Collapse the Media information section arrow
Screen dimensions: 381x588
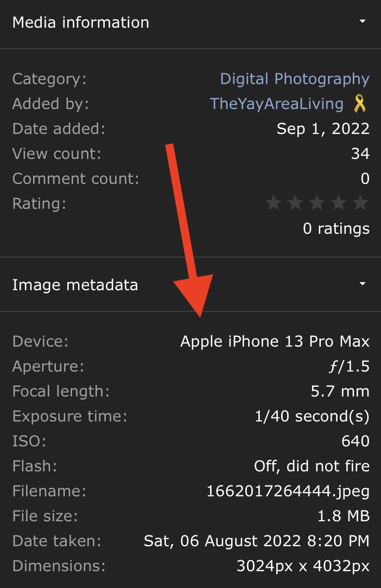(363, 22)
